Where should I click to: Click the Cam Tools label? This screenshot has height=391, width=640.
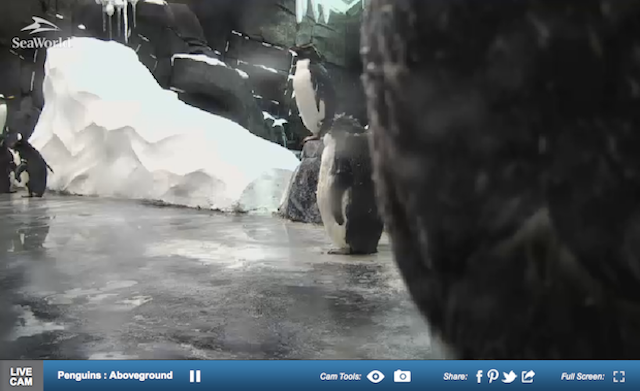[x=340, y=376]
